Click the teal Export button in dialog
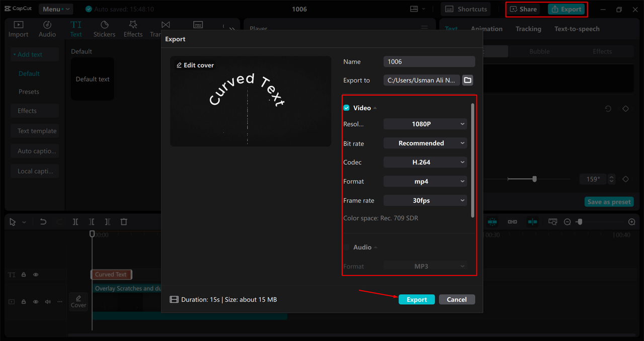 (417, 299)
